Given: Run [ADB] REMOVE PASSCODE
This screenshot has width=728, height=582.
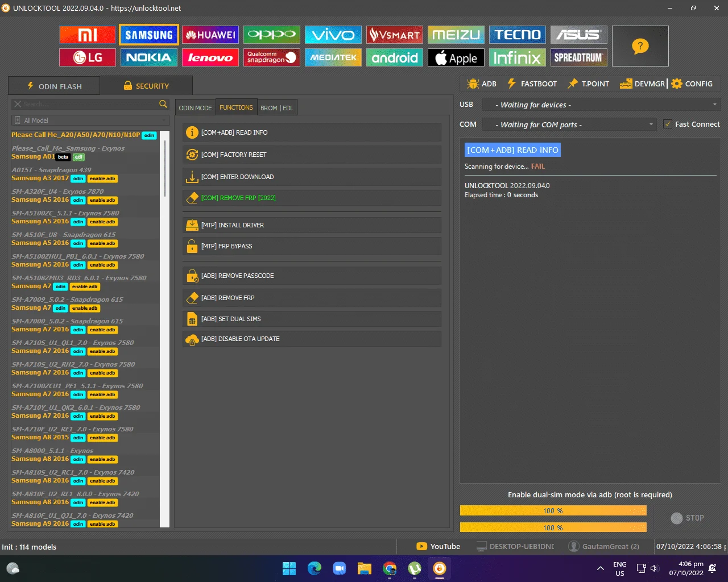Looking at the screenshot, I should 312,276.
